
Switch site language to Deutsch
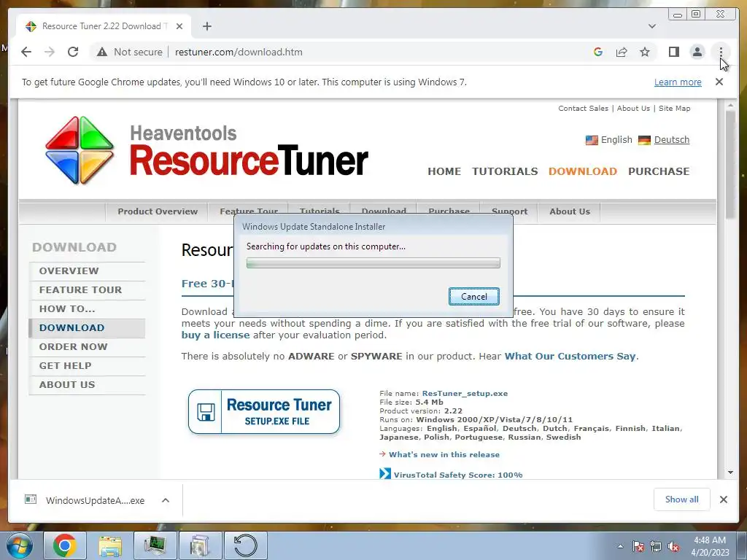tap(672, 139)
